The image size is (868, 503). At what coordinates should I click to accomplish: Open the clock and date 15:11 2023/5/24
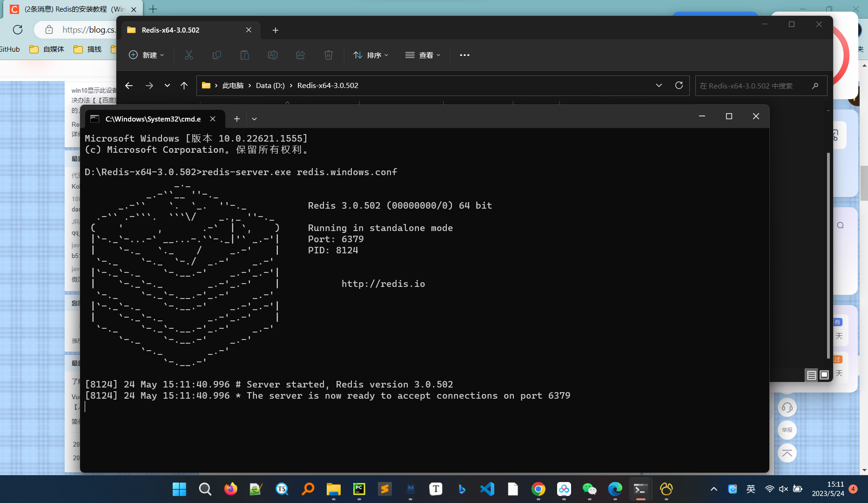[828, 489]
